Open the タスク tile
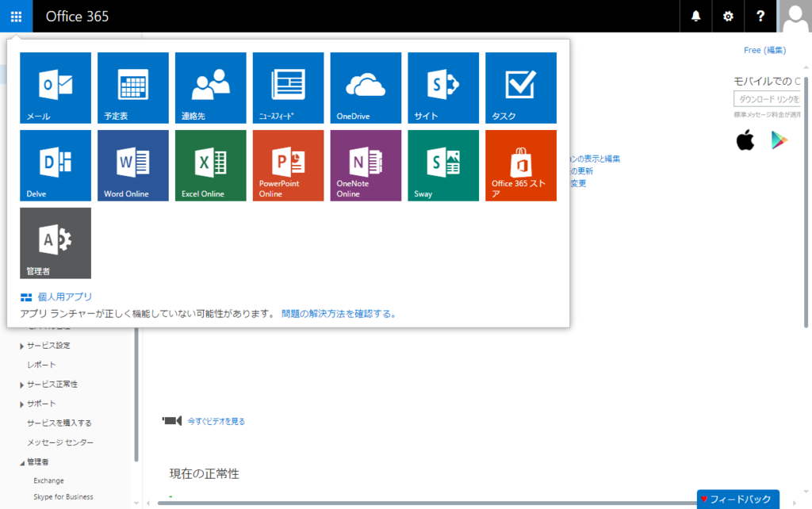812x509 pixels. click(521, 87)
